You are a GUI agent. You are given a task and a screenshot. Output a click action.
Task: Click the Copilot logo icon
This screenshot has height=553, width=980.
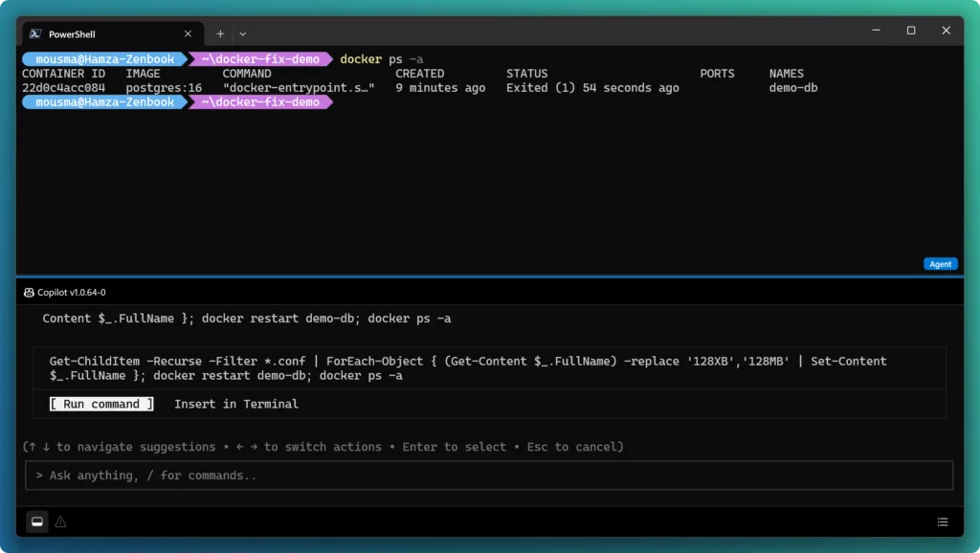[29, 293]
